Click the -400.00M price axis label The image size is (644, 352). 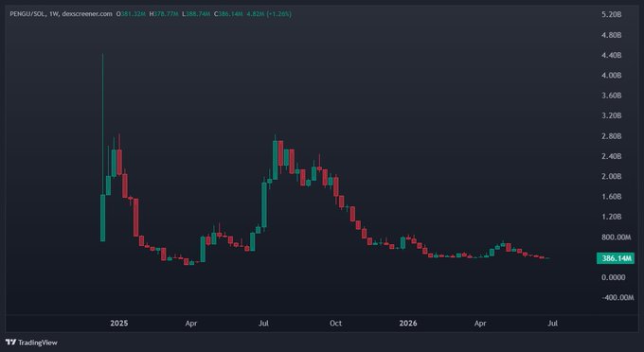pyautogui.click(x=617, y=297)
